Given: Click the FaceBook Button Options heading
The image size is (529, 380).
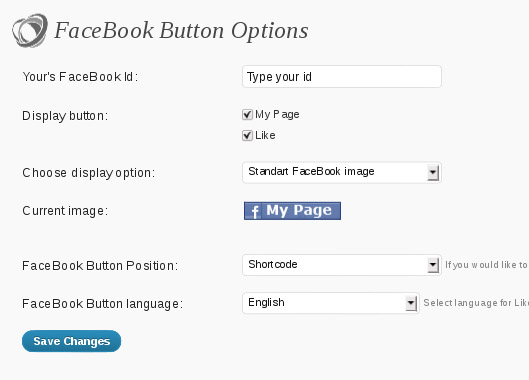Looking at the screenshot, I should click(x=181, y=31).
